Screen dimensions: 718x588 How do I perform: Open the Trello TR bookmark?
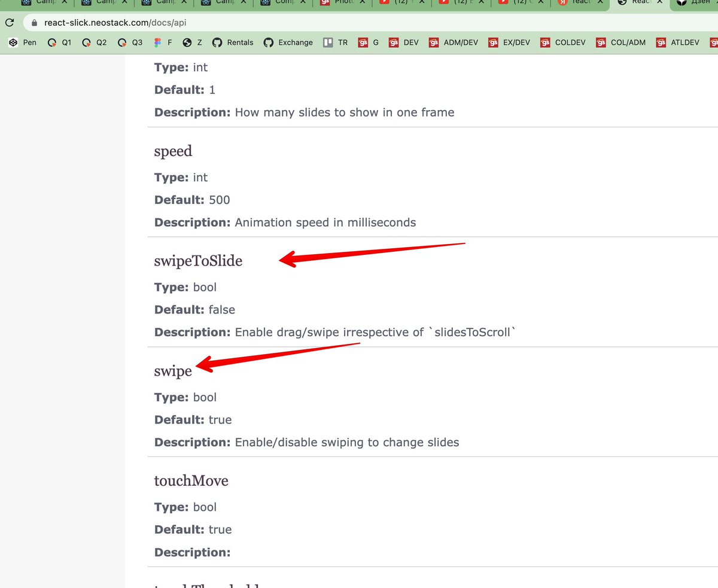click(x=336, y=42)
